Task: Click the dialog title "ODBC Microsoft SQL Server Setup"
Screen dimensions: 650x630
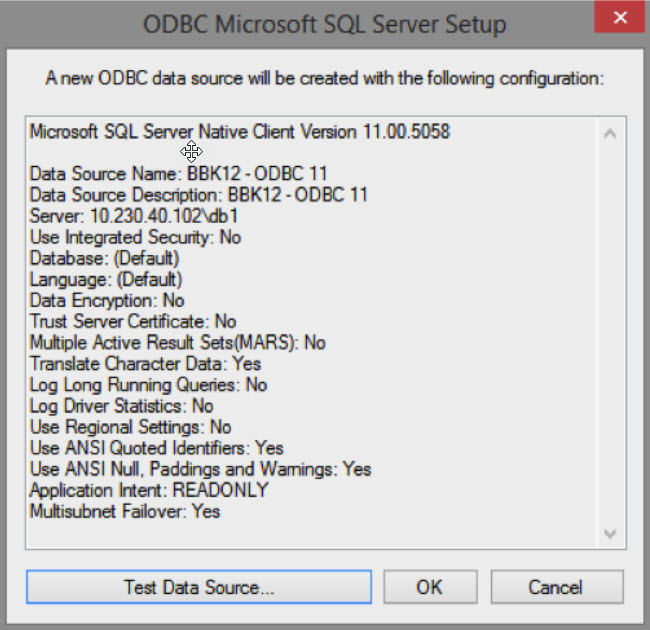Action: (325, 24)
